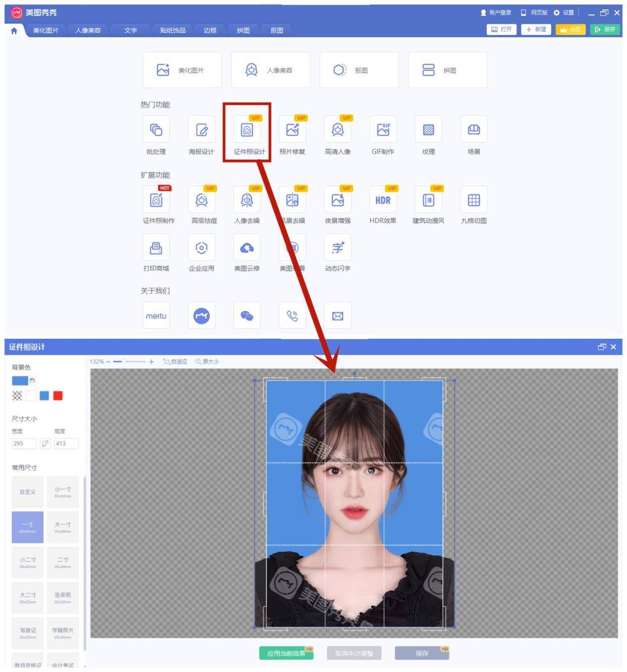Open the 美图云修 cloud retouch icon
The height and width of the screenshot is (672, 627).
tap(247, 248)
